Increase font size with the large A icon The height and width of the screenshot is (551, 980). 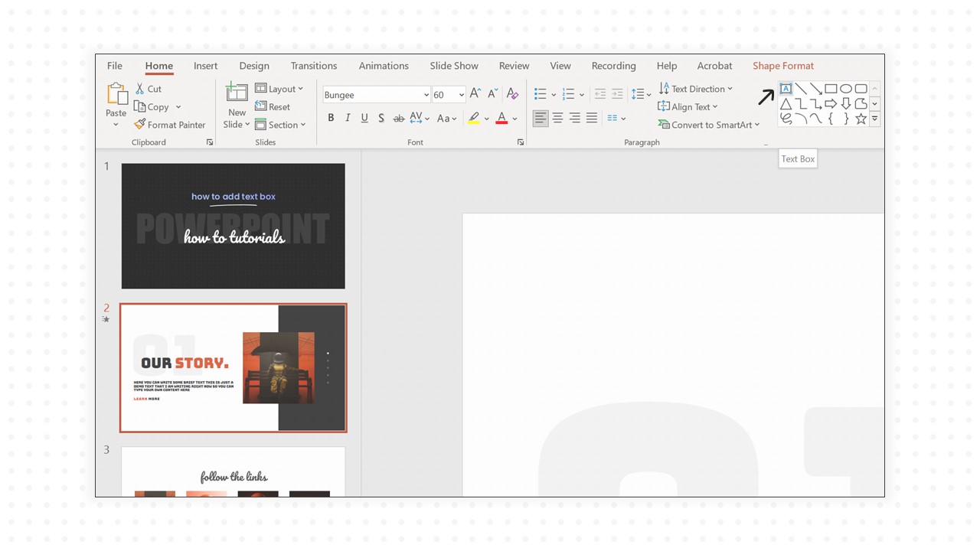pyautogui.click(x=475, y=94)
